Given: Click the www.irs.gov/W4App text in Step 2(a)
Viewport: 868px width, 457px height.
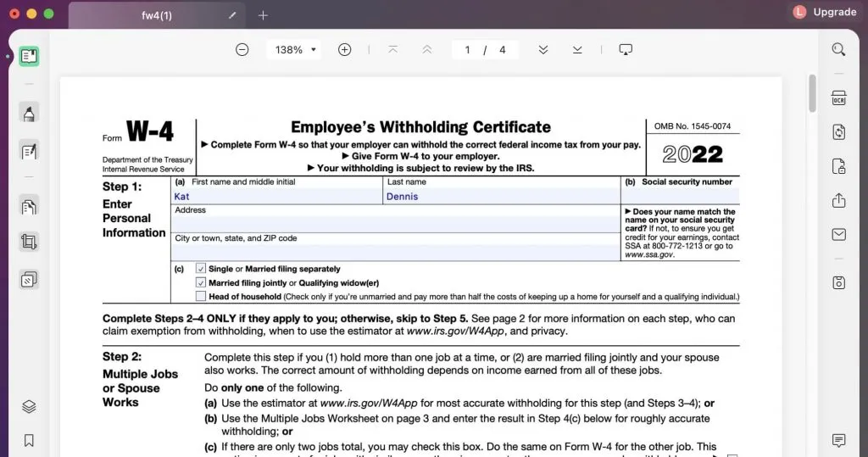Looking at the screenshot, I should [369, 404].
